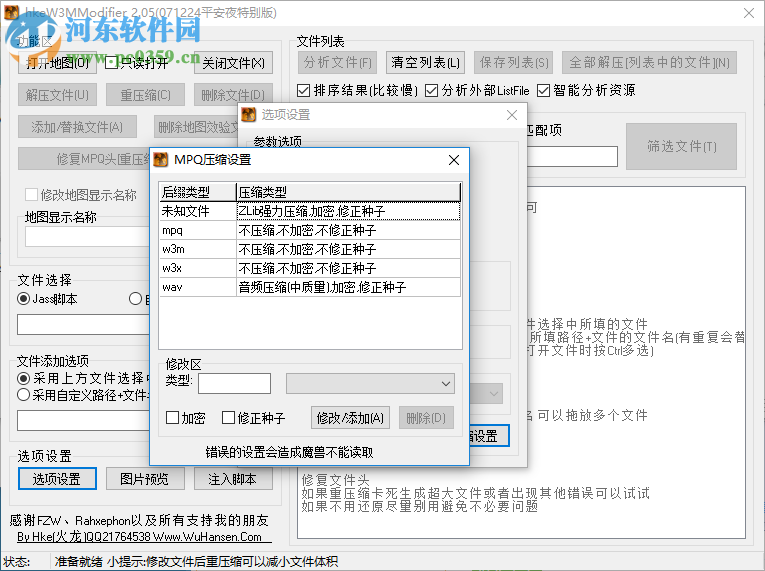Viewport: 765px width, 571px height.
Task: Click 选项设置 button in main window
Action: tap(57, 479)
